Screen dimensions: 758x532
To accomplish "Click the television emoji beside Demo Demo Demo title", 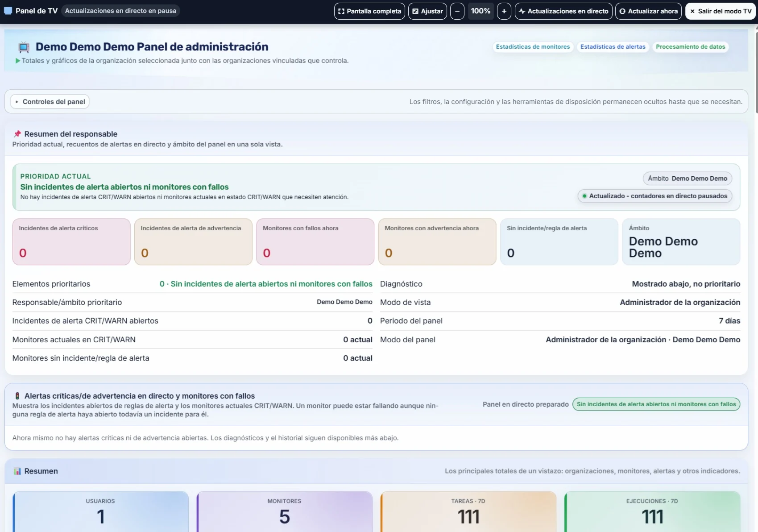I will pos(24,47).
